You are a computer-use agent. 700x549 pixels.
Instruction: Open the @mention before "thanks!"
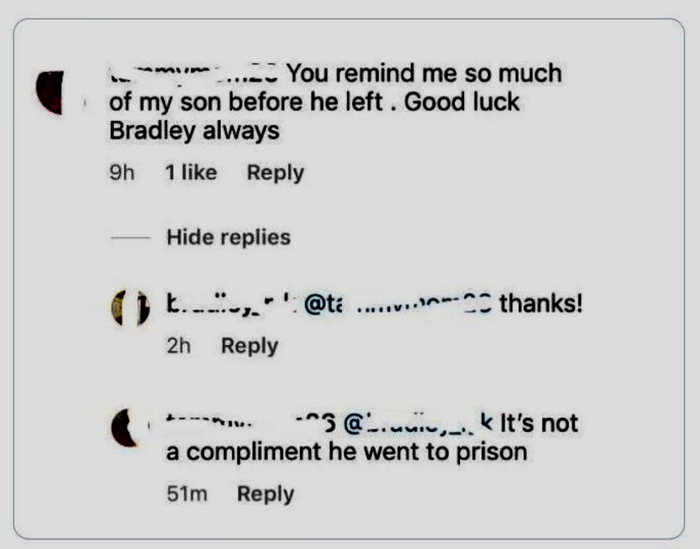tap(398, 304)
